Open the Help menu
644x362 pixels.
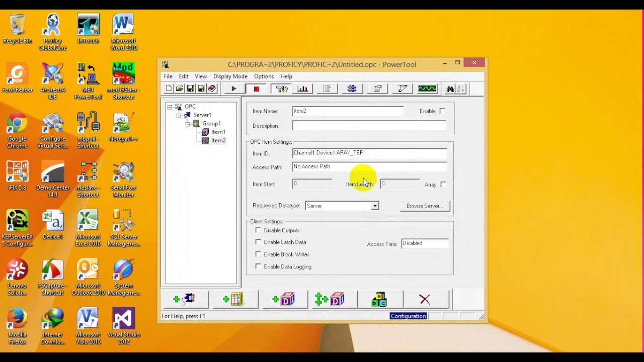coord(286,76)
